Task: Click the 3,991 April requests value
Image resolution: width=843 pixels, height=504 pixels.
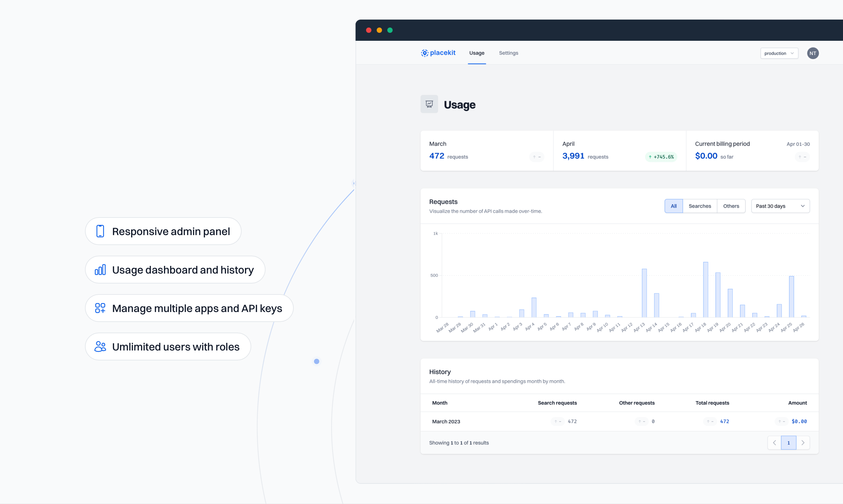Action: click(573, 156)
